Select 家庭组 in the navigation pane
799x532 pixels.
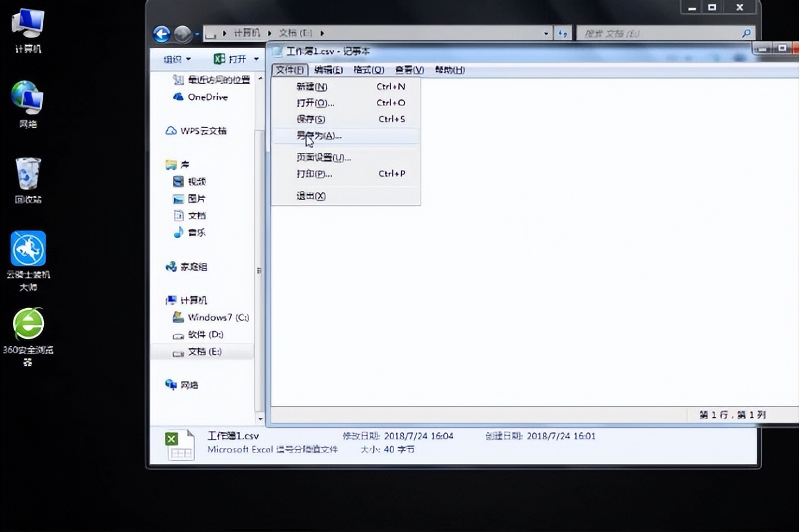(x=186, y=267)
